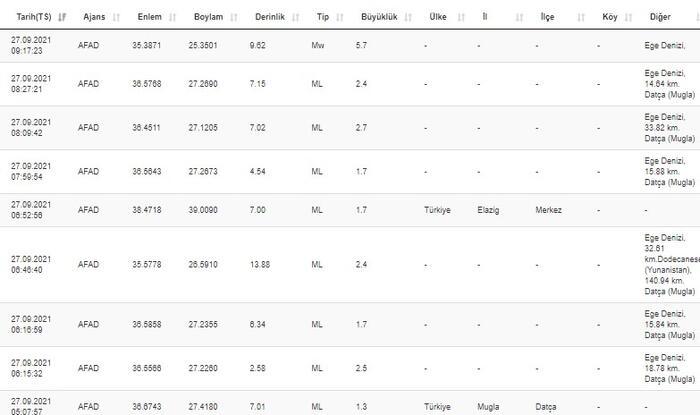700x415 pixels.
Task: Toggle sort arrows beside Boylam header
Action: pyautogui.click(x=234, y=17)
